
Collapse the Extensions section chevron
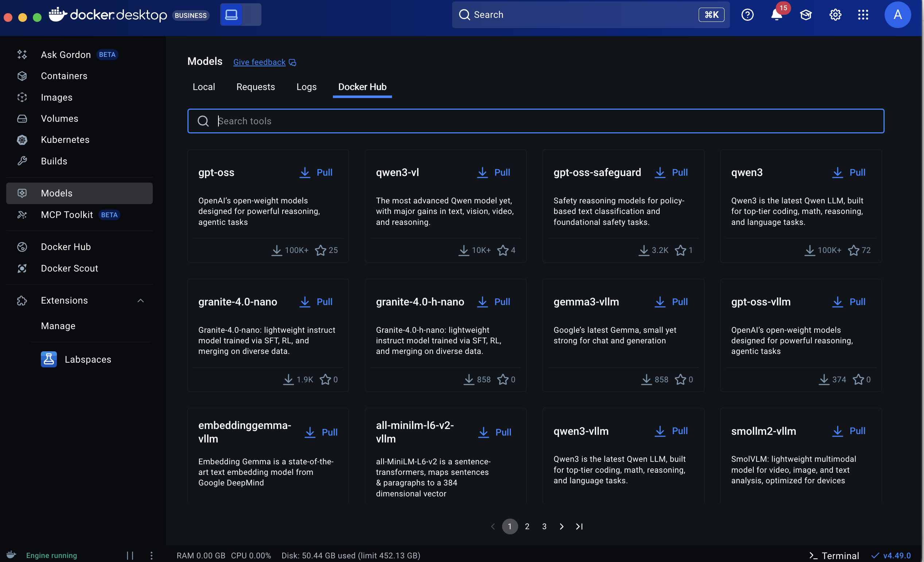click(x=141, y=301)
